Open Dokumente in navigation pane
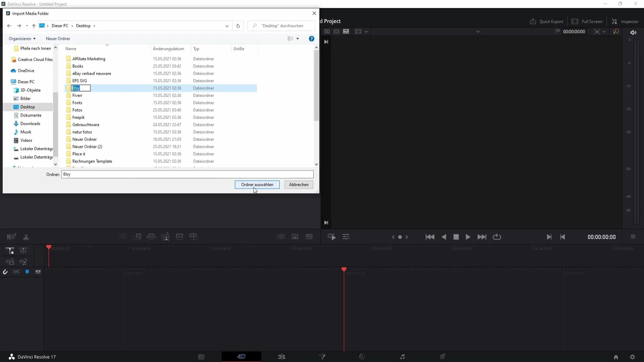This screenshot has height=362, width=644. pos(31,115)
